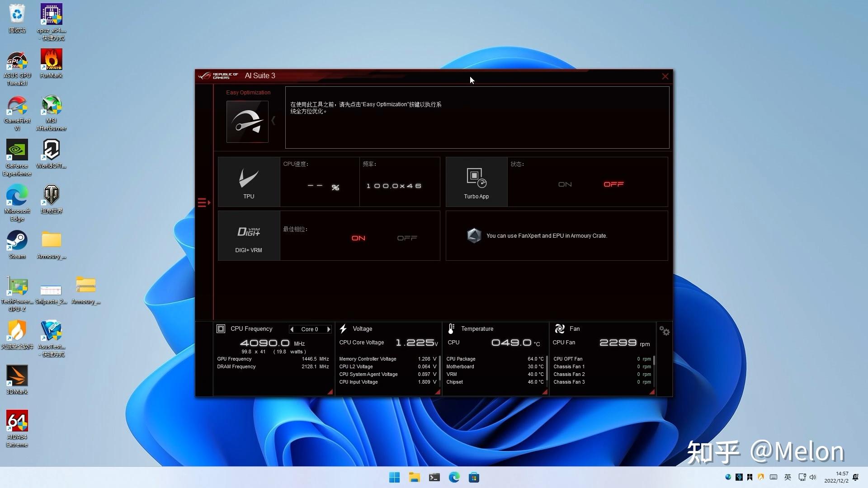868x488 pixels.
Task: Turn Turbo App status ON
Action: (x=565, y=184)
